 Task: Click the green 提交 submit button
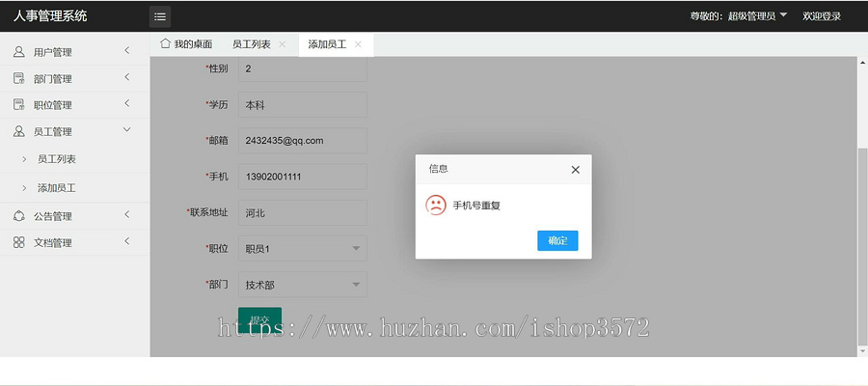pyautogui.click(x=259, y=319)
